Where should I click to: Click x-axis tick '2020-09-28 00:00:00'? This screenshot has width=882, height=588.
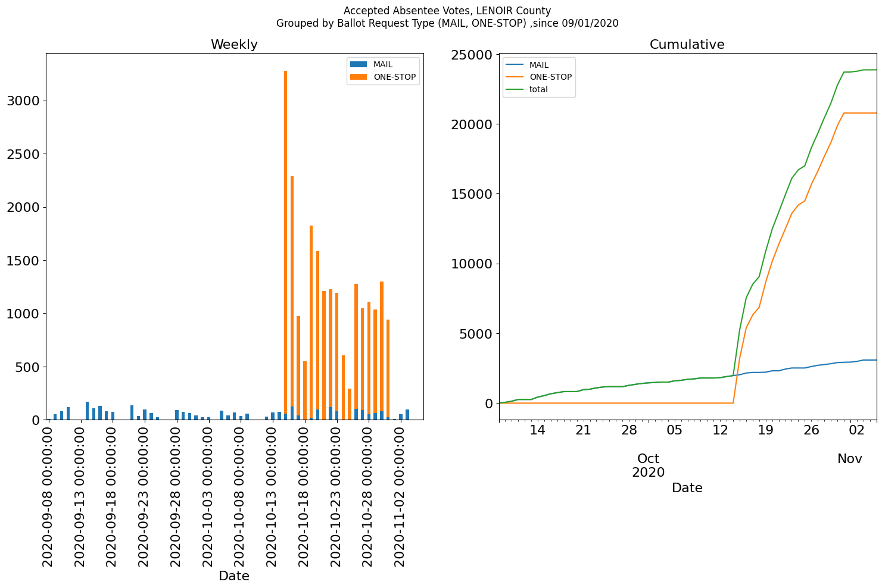click(x=176, y=496)
